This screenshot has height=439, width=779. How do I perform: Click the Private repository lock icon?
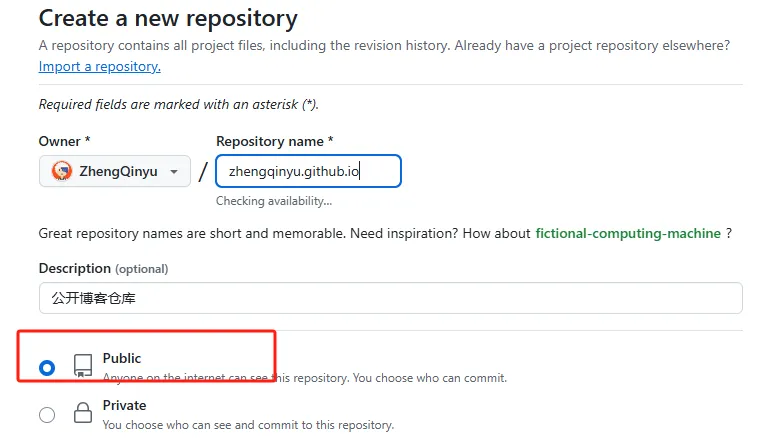coord(83,413)
